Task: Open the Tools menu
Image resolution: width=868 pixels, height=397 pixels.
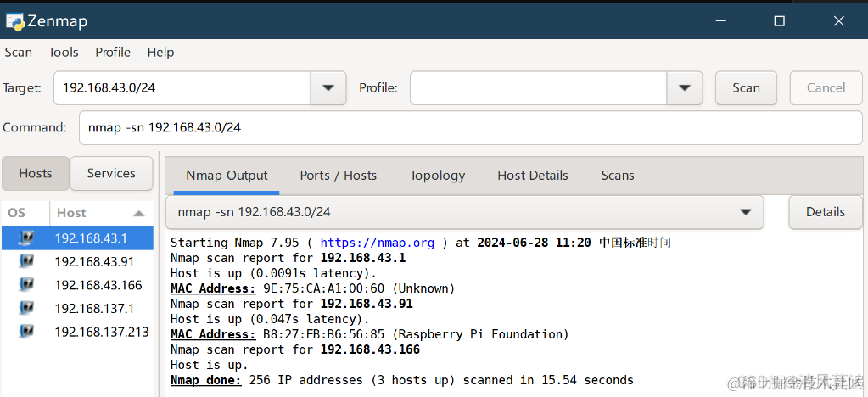Action: [64, 52]
